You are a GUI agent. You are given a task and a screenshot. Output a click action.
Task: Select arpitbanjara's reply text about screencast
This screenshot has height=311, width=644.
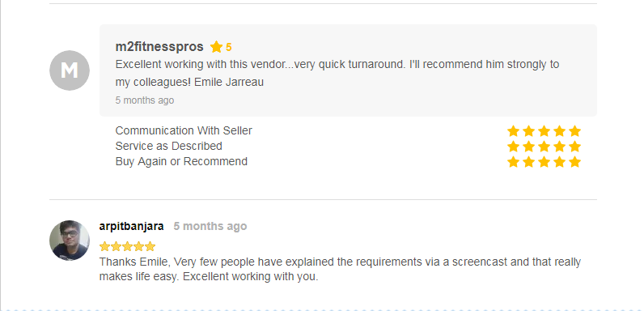[x=340, y=269]
